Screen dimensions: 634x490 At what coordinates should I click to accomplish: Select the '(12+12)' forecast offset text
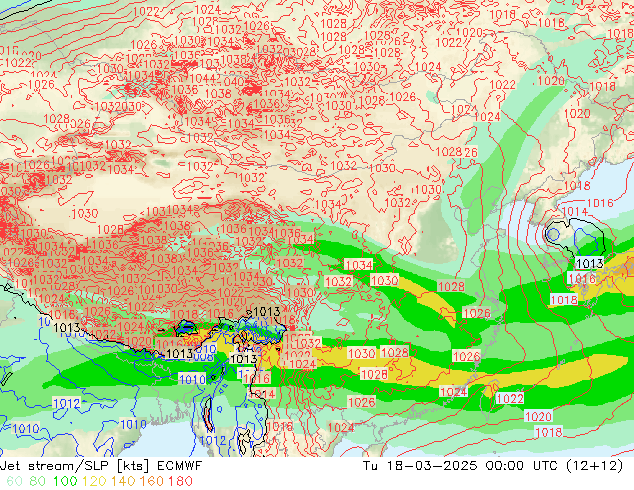(595, 466)
